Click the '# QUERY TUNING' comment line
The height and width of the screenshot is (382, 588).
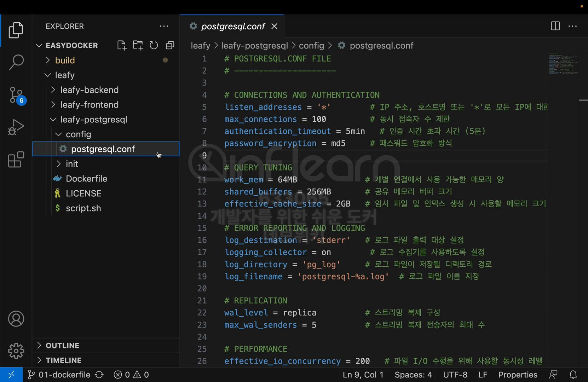pyautogui.click(x=258, y=168)
